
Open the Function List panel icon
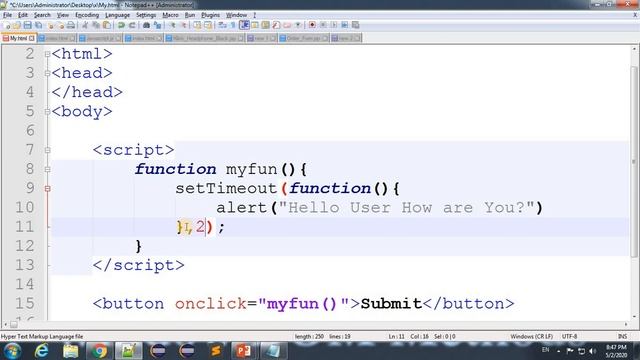pos(276,25)
